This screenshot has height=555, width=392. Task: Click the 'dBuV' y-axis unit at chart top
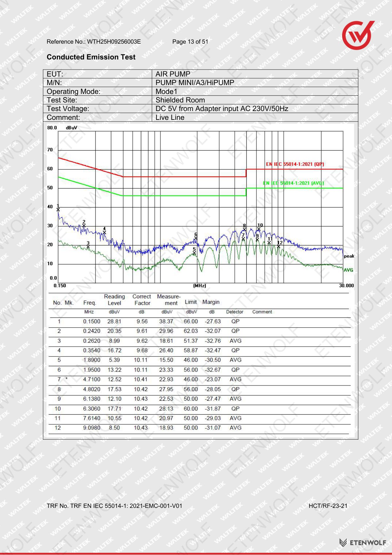pos(71,128)
